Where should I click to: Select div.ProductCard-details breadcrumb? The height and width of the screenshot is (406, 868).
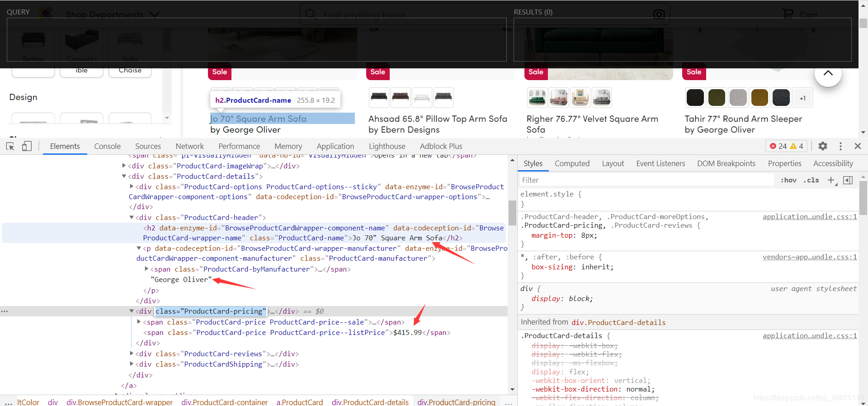click(x=370, y=402)
